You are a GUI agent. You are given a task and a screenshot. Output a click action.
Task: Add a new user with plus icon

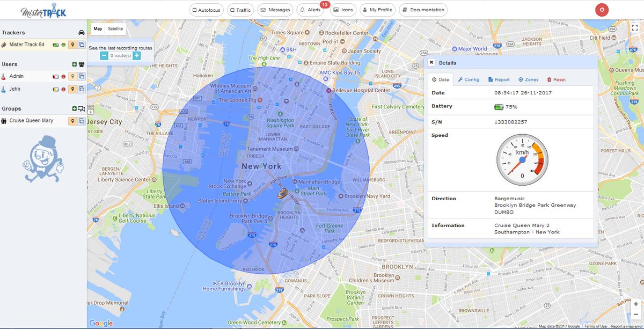pyautogui.click(x=75, y=64)
